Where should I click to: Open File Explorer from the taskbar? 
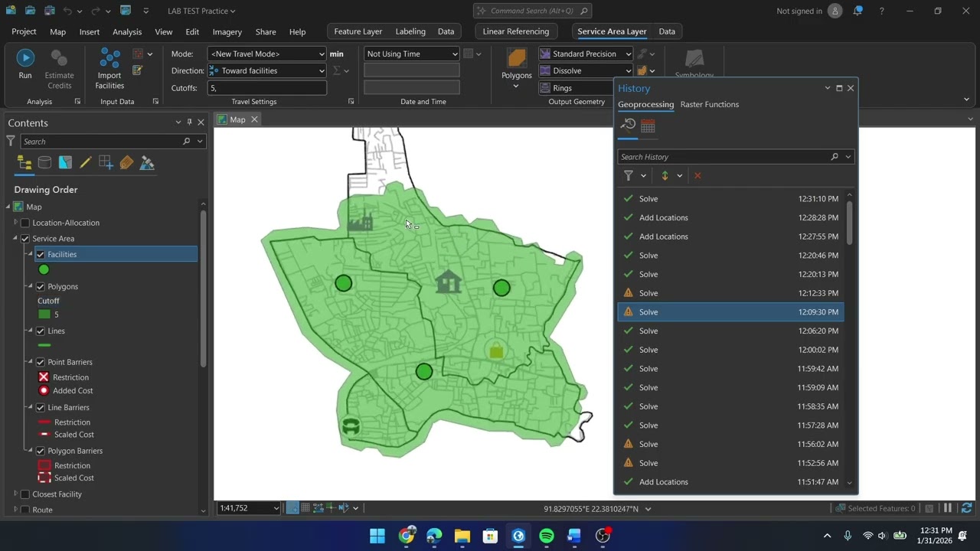point(462,536)
